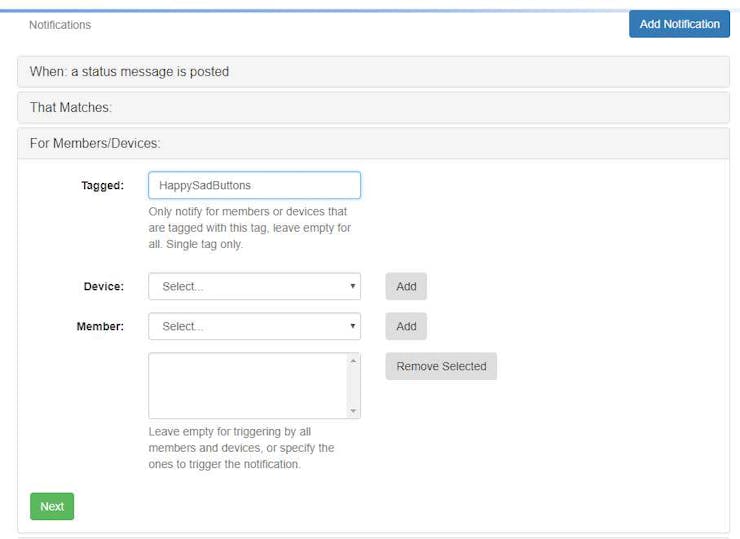This screenshot has height=539, width=740.
Task: Click inside the members and devices list box
Action: click(x=249, y=386)
